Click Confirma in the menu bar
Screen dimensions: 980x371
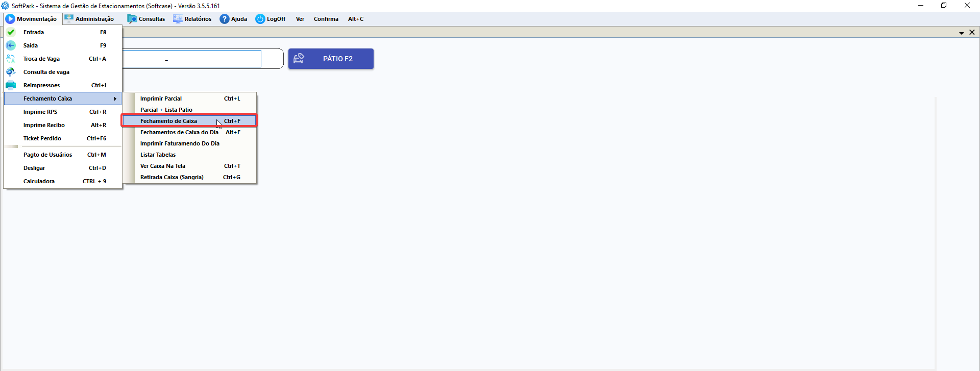(x=326, y=19)
